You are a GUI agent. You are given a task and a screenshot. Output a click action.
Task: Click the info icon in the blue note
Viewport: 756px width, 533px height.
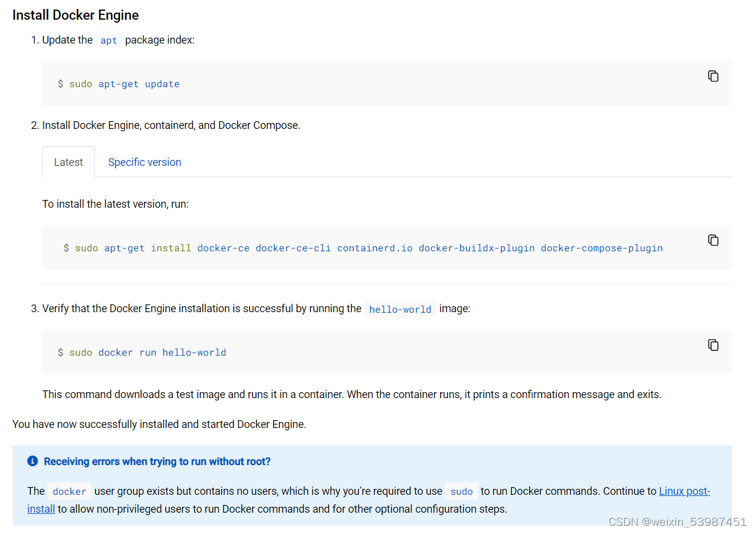pyautogui.click(x=32, y=461)
